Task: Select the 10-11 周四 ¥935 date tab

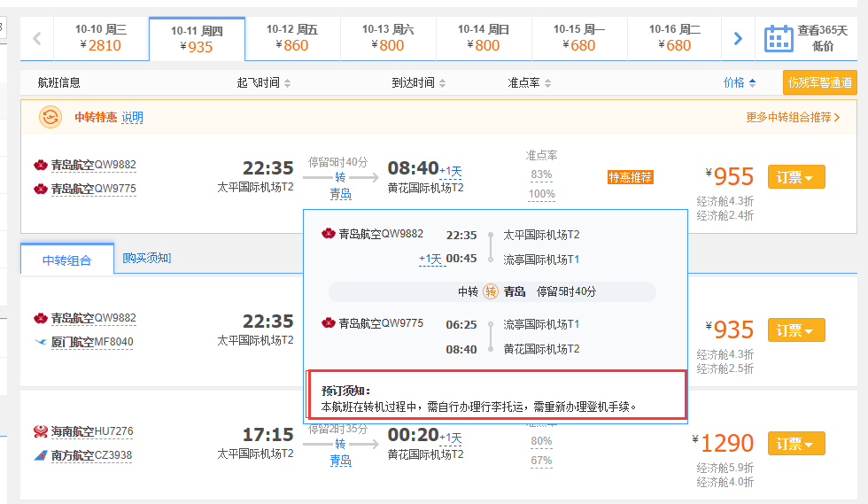Action: pyautogui.click(x=197, y=39)
